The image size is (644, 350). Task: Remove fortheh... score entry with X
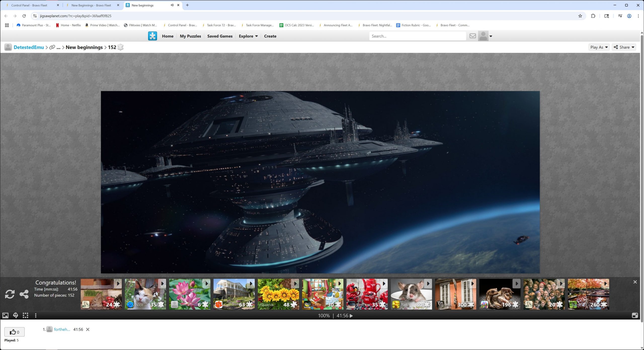(x=88, y=329)
